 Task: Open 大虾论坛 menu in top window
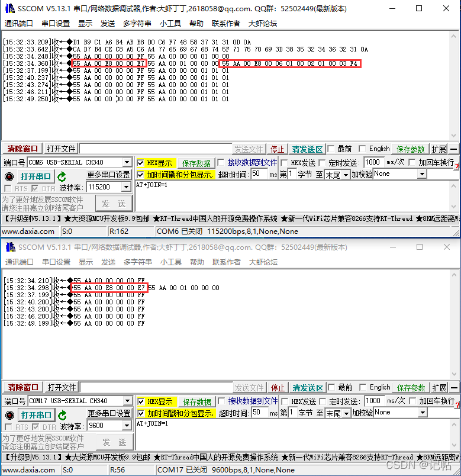[263, 23]
